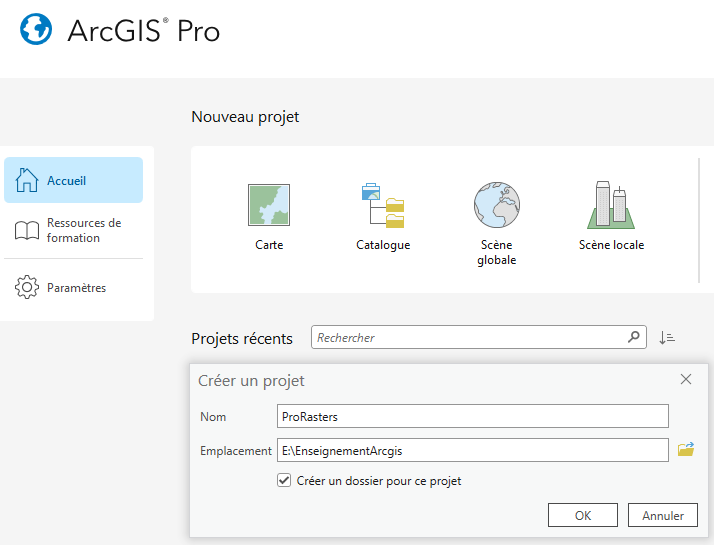The image size is (714, 545).
Task: Open Ressources de formation page
Action: [x=73, y=231]
